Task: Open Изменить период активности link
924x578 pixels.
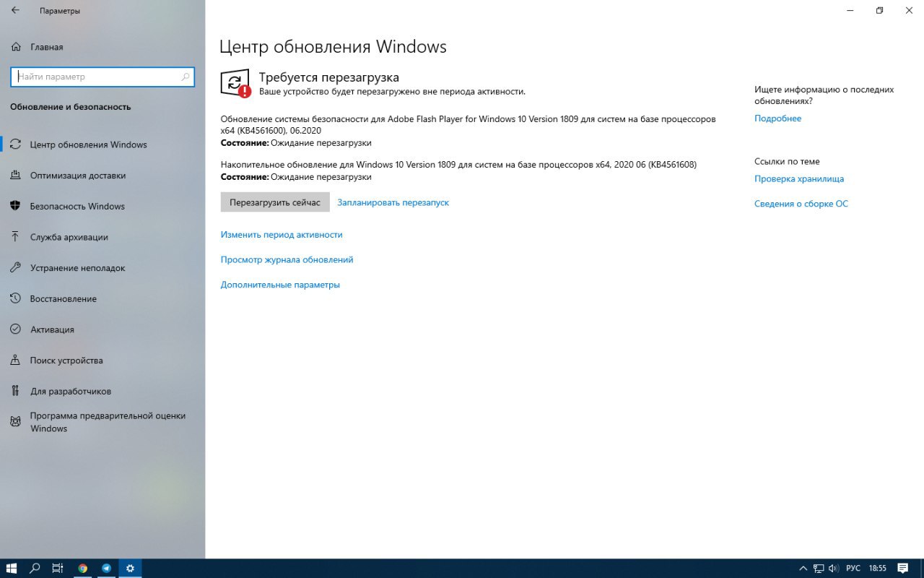Action: pyautogui.click(x=282, y=235)
